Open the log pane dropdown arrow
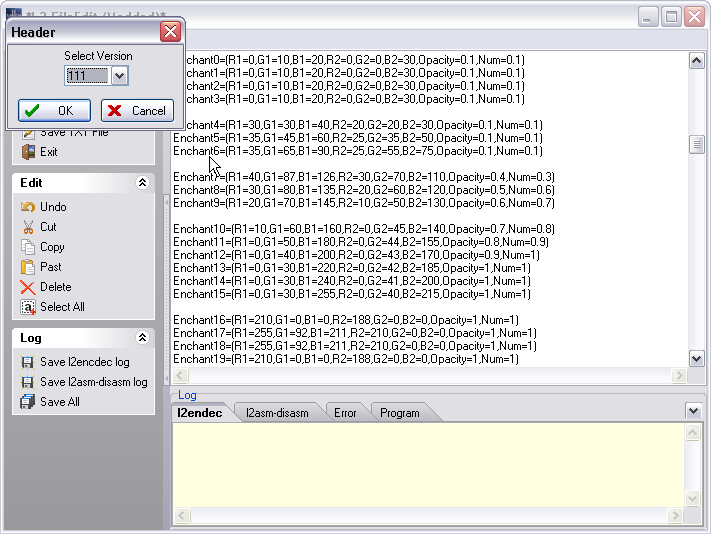 693,411
